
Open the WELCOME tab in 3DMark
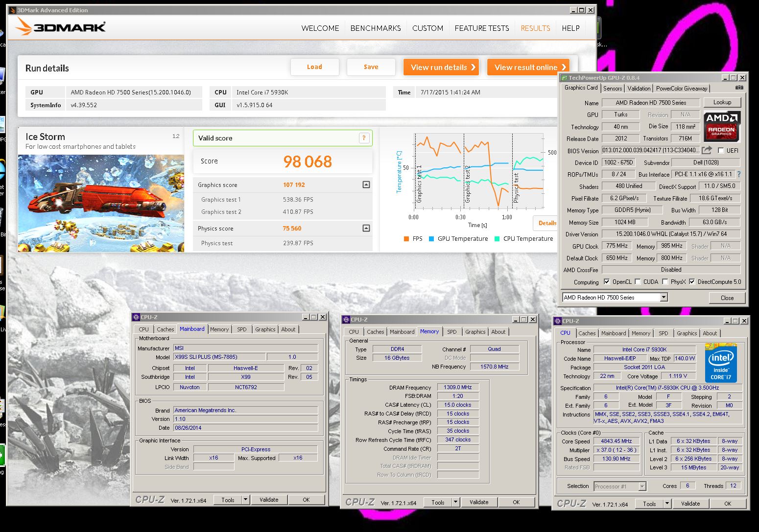click(x=320, y=28)
